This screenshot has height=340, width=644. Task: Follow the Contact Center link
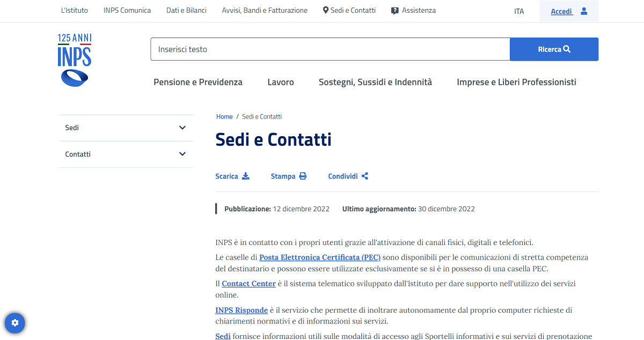(248, 283)
